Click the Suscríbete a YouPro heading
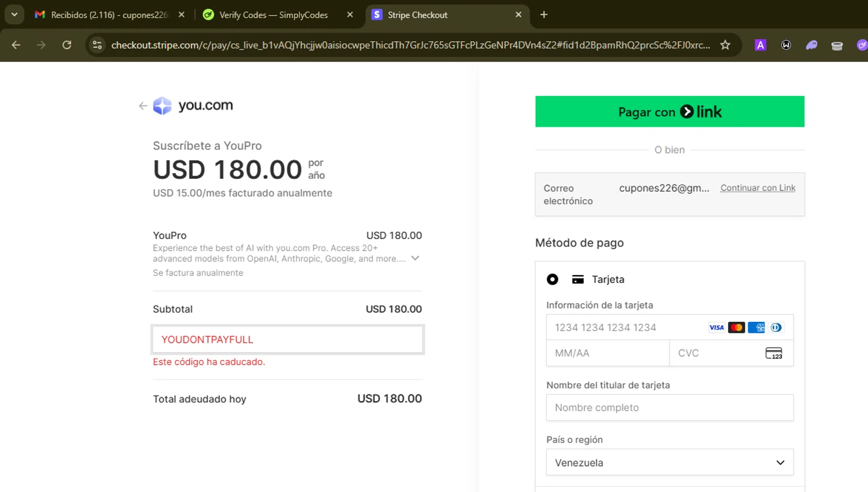The width and height of the screenshot is (868, 492). (x=207, y=146)
